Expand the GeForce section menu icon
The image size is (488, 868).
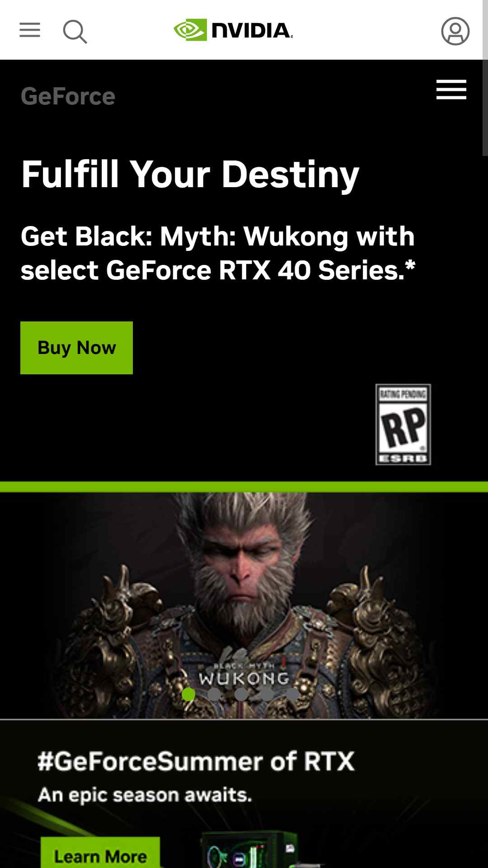point(451,90)
